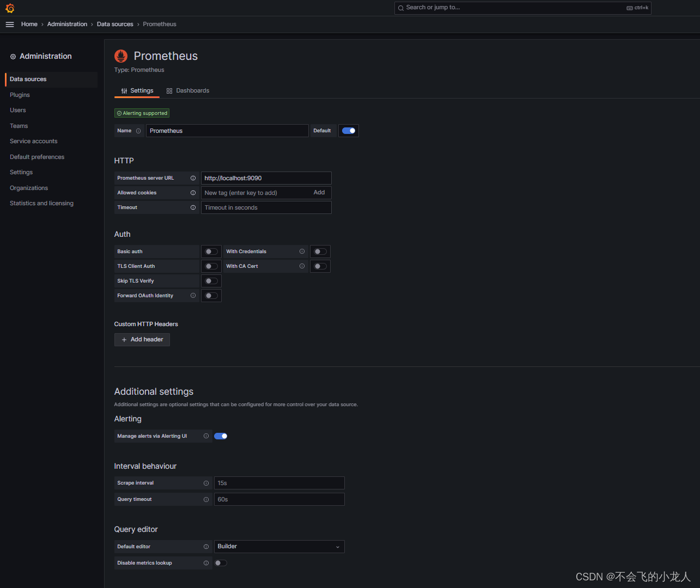Click the Grafana logo icon
The width and height of the screenshot is (700, 588).
(10, 8)
